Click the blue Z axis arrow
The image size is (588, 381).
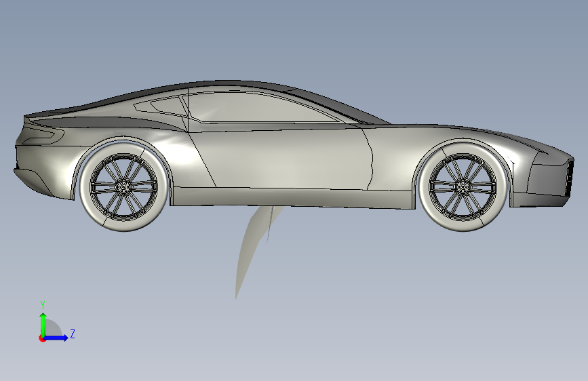point(56,338)
